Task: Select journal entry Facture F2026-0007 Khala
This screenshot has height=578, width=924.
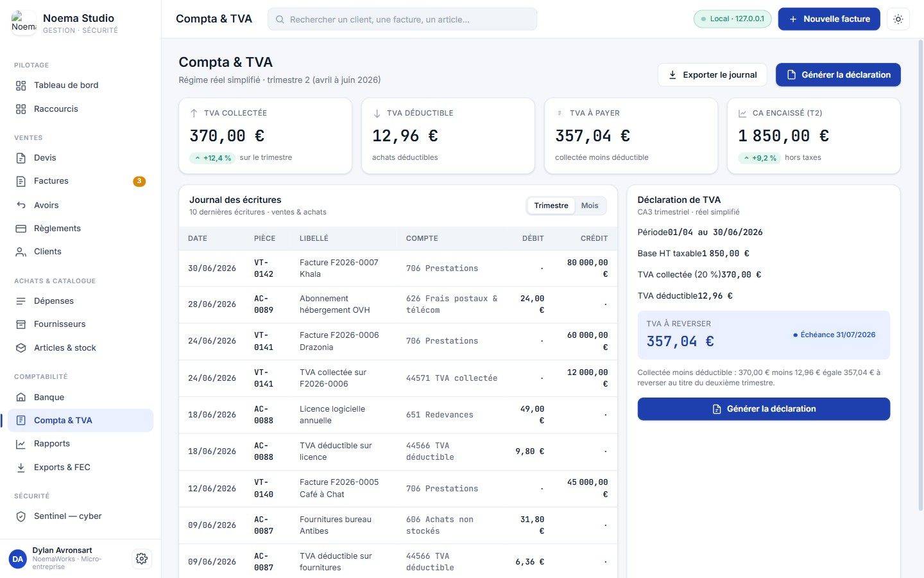Action: [x=398, y=268]
